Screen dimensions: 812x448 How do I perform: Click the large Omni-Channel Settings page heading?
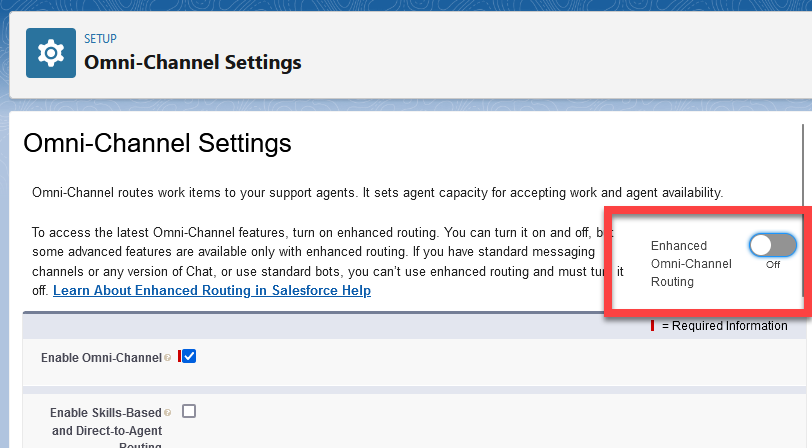[157, 143]
